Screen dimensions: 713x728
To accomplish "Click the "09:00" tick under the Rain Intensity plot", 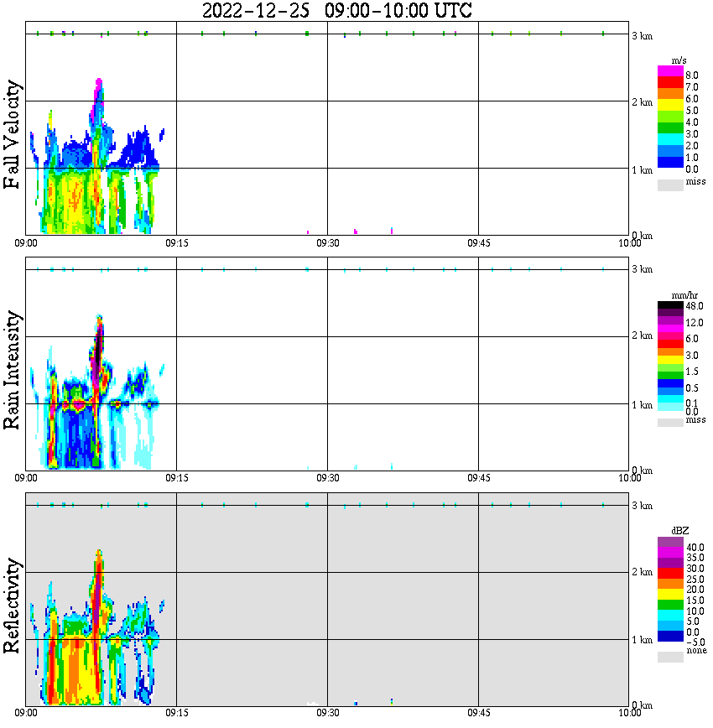I will tap(25, 478).
